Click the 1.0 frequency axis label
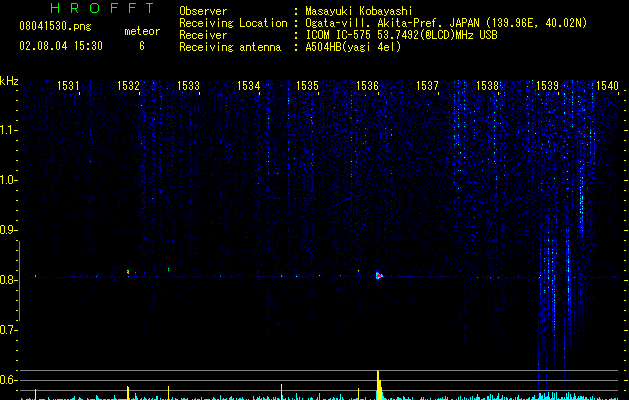The height and width of the screenshot is (400, 629). (x=8, y=180)
